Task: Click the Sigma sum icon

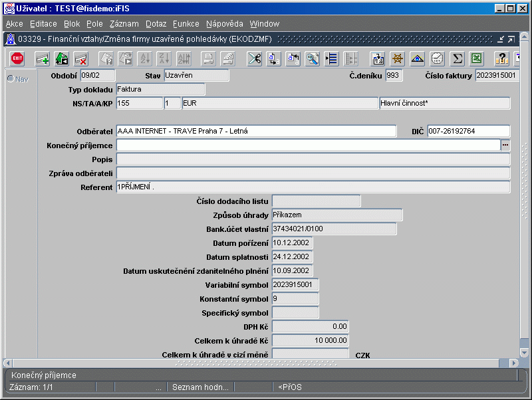Action: [457, 58]
